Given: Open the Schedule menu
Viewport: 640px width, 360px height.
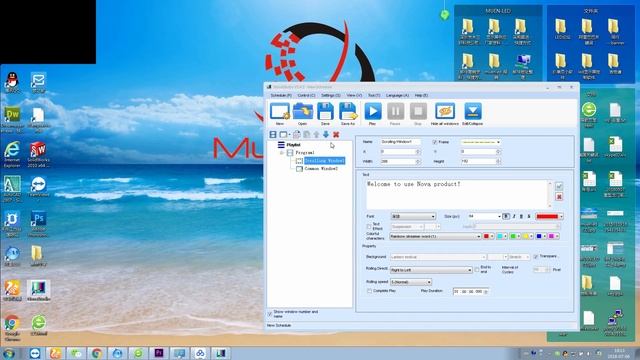Looking at the screenshot, I should pos(281,95).
